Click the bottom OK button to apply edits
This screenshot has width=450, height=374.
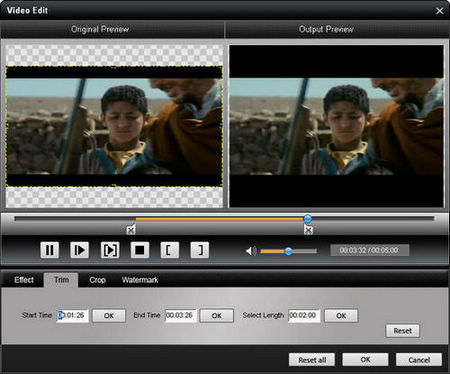point(365,360)
